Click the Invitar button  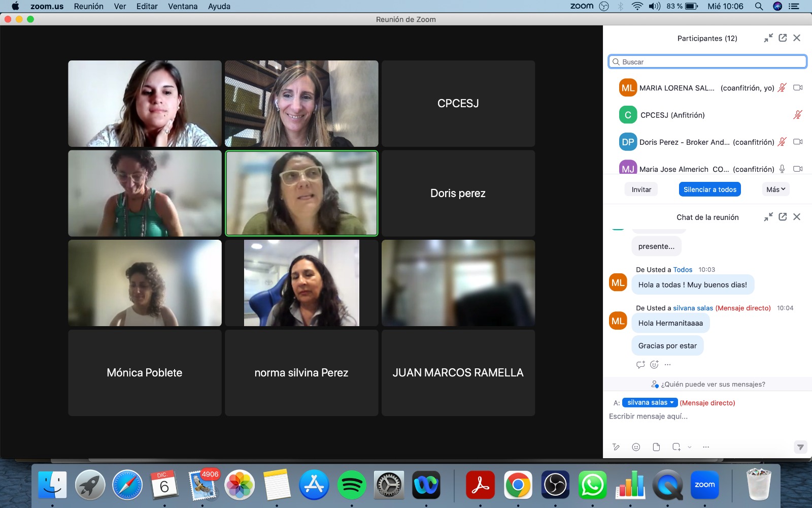pos(641,189)
